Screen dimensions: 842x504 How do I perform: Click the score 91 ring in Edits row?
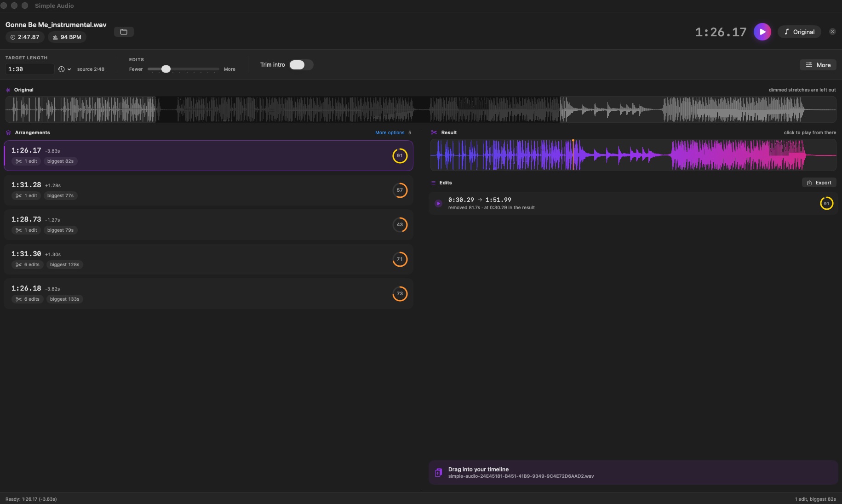[x=826, y=203]
